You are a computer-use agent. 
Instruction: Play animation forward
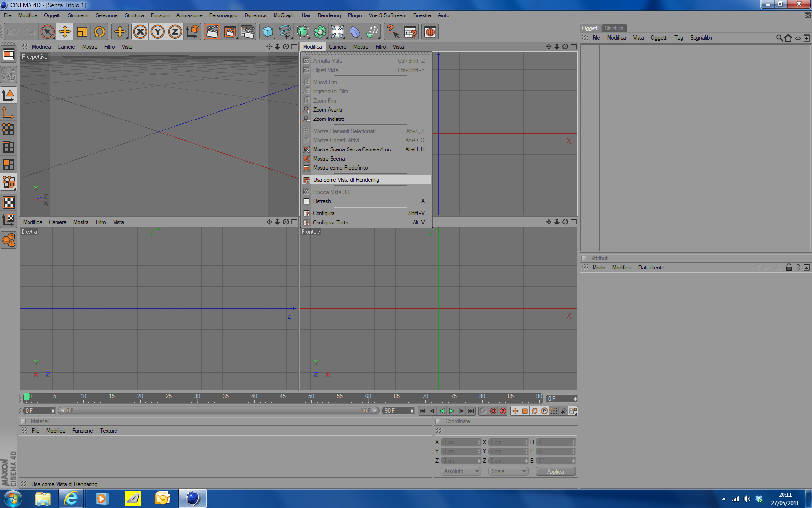[451, 411]
